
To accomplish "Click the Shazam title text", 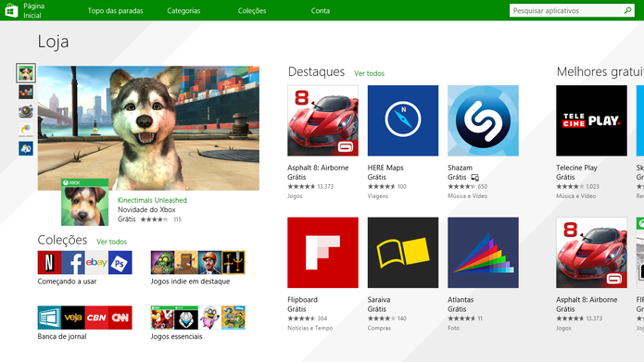I will 460,168.
